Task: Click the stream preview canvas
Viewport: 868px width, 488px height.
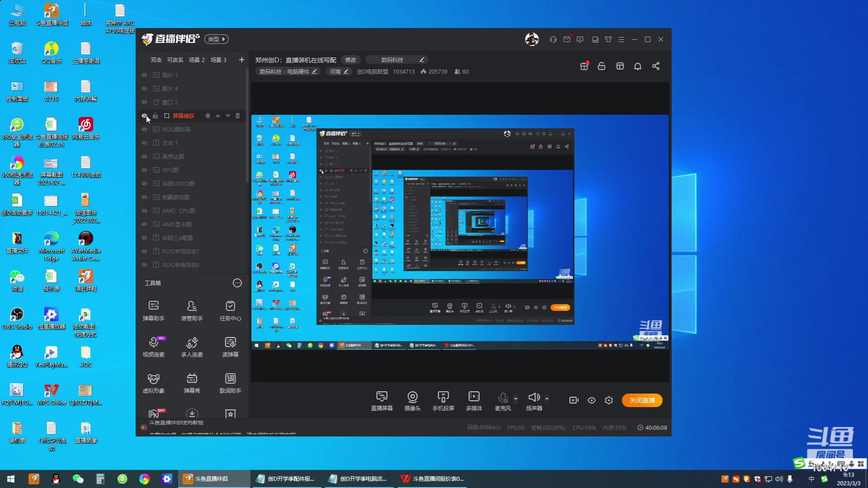Action: [460, 232]
